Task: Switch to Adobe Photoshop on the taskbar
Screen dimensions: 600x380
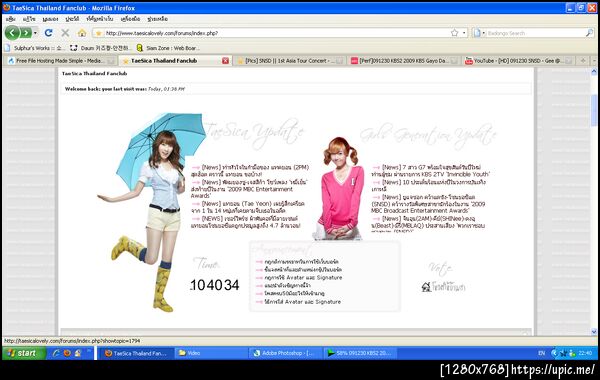Action: [285, 353]
